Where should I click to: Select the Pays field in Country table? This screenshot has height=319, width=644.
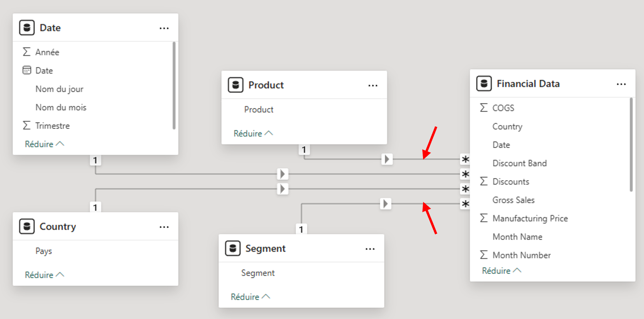tap(44, 251)
